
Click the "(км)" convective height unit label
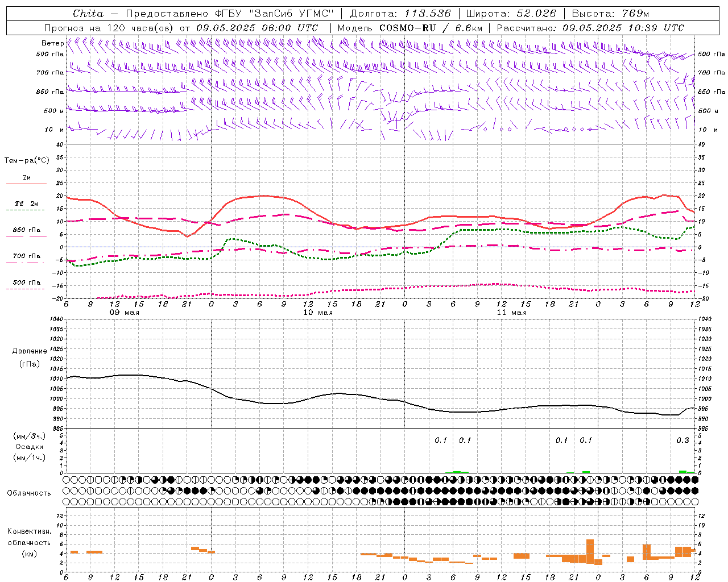point(30,554)
